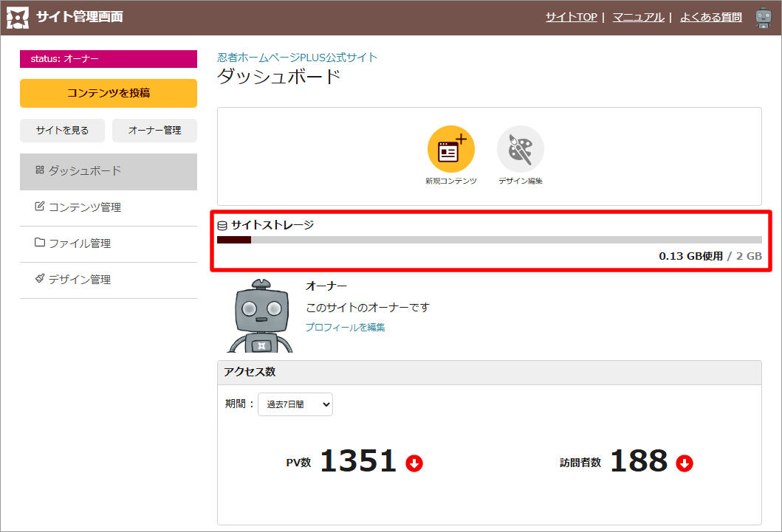Click the 新規コンテンツ icon
Screen dimensions: 782x532
coord(450,149)
